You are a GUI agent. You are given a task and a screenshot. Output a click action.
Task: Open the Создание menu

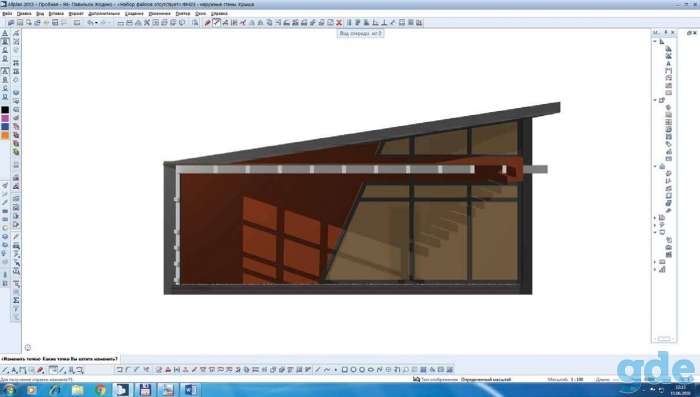(134, 14)
